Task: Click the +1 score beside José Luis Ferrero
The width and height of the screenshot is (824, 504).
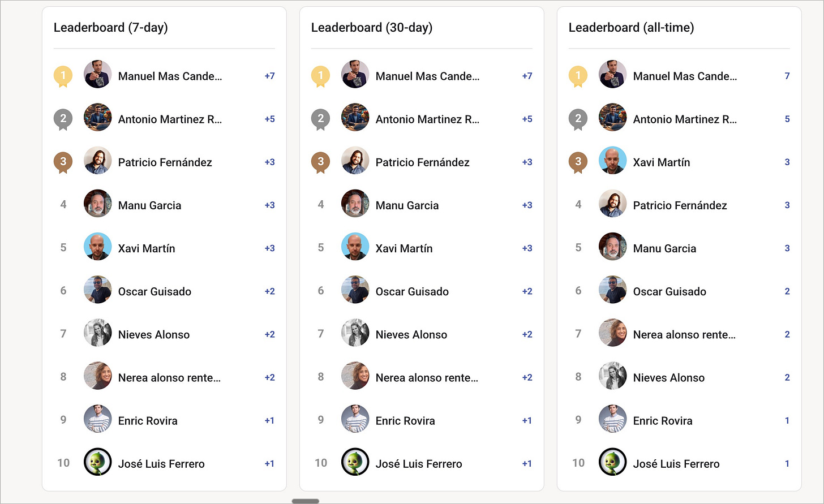Action: 269,463
